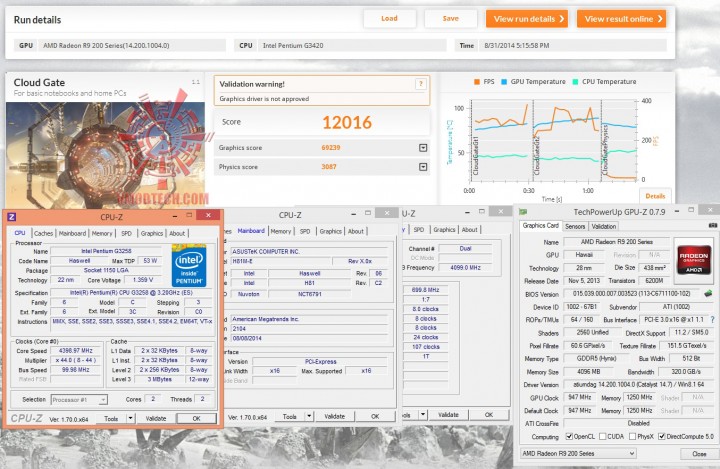Click the Memory Size value 4096 MB

coord(589,372)
